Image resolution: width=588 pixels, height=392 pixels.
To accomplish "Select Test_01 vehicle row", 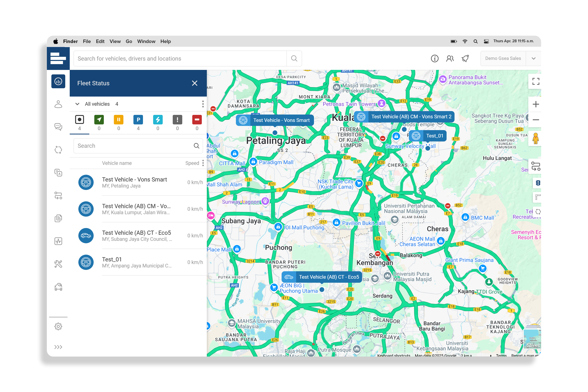I will pos(138,262).
